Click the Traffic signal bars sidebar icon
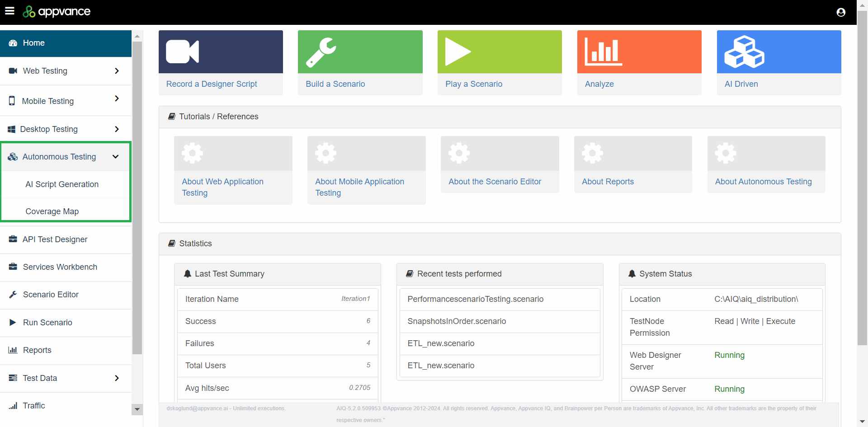The width and height of the screenshot is (868, 427). point(13,406)
